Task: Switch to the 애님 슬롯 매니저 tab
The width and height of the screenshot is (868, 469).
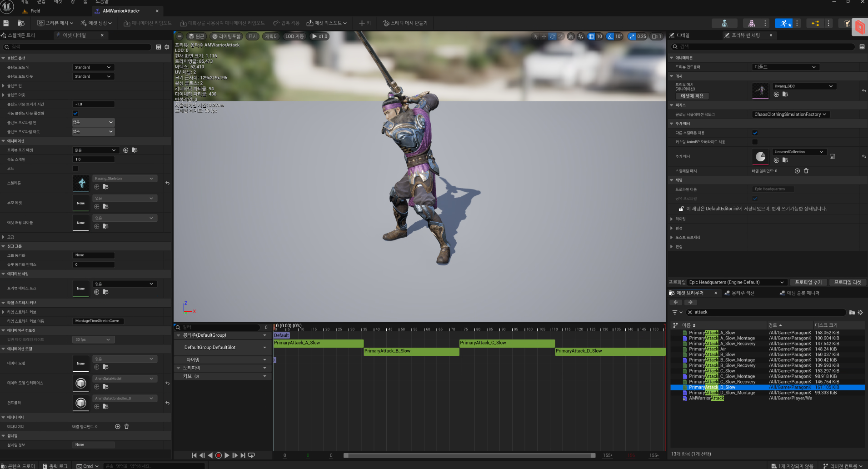Action: [799, 293]
